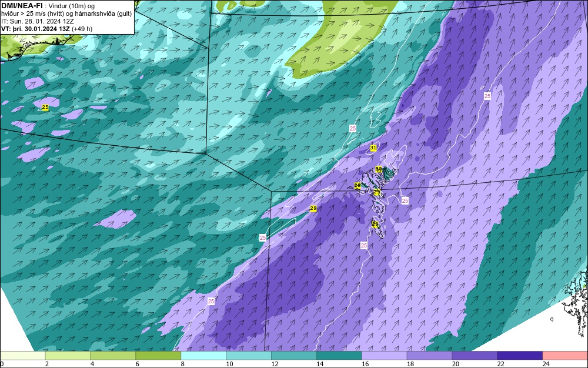Image resolution: width=588 pixels, height=368 pixels.
Task: Click the '0' label on the color scale
Action: (x=2, y=364)
